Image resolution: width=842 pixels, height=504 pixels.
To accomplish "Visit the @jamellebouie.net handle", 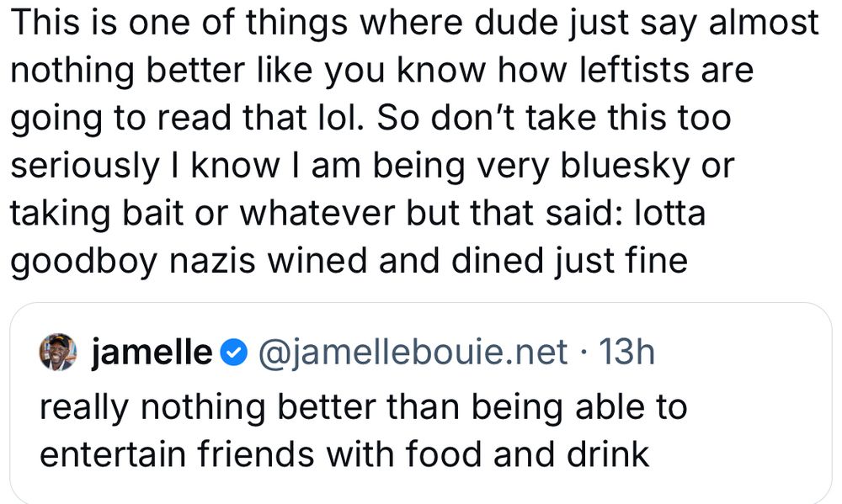I will click(x=413, y=353).
